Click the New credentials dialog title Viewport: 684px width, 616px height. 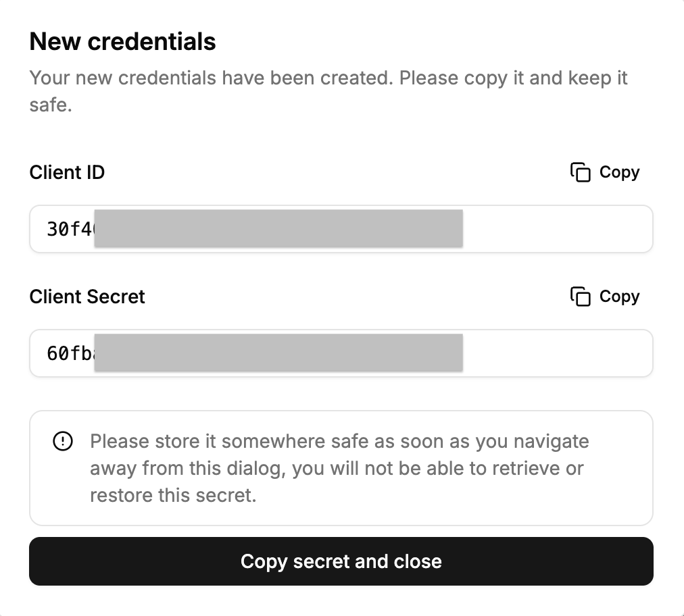[122, 41]
